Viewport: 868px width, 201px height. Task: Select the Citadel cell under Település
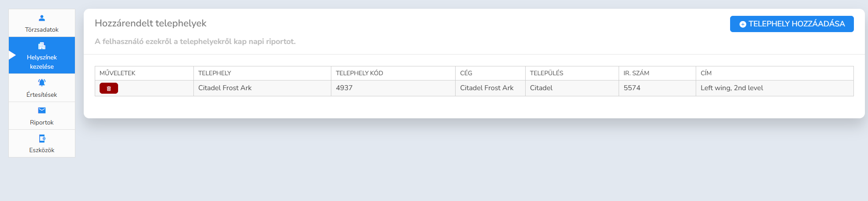(x=541, y=88)
